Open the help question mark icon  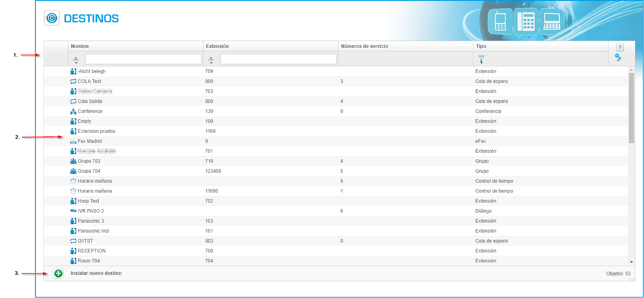620,47
